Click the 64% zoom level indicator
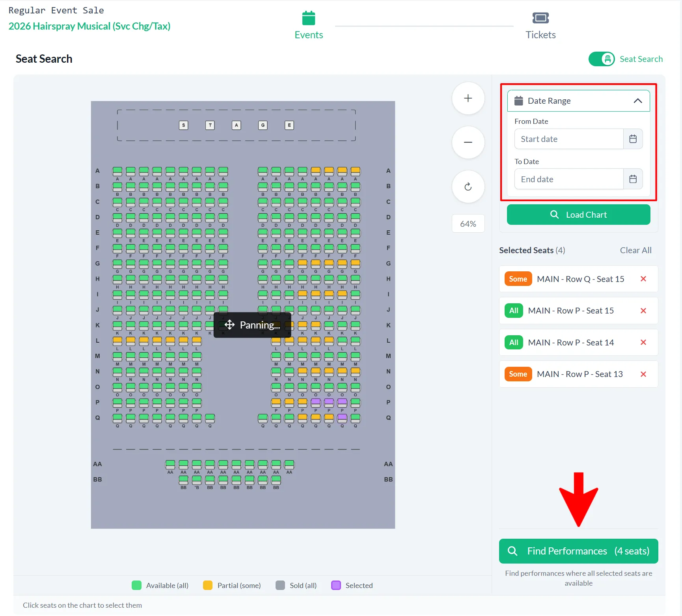Image resolution: width=682 pixels, height=616 pixels. [468, 224]
